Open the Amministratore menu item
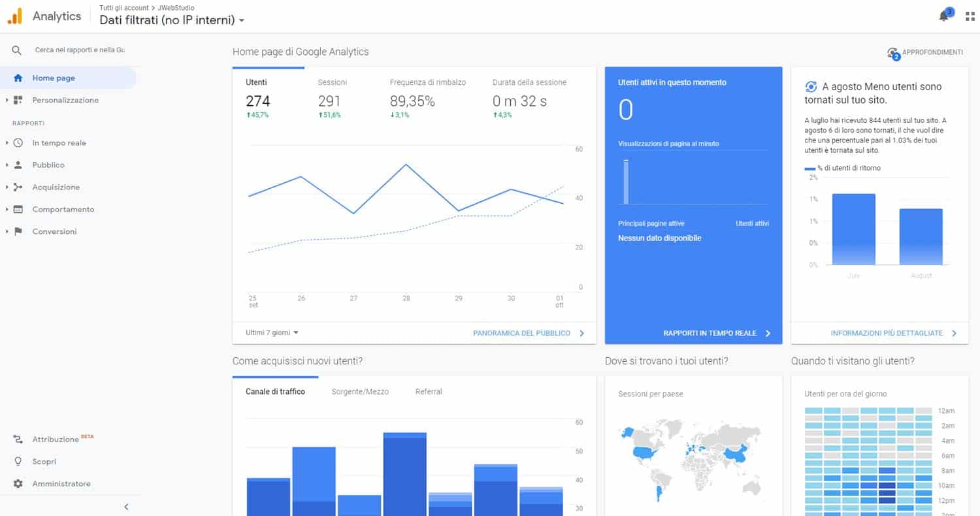980x516 pixels. 61,483
